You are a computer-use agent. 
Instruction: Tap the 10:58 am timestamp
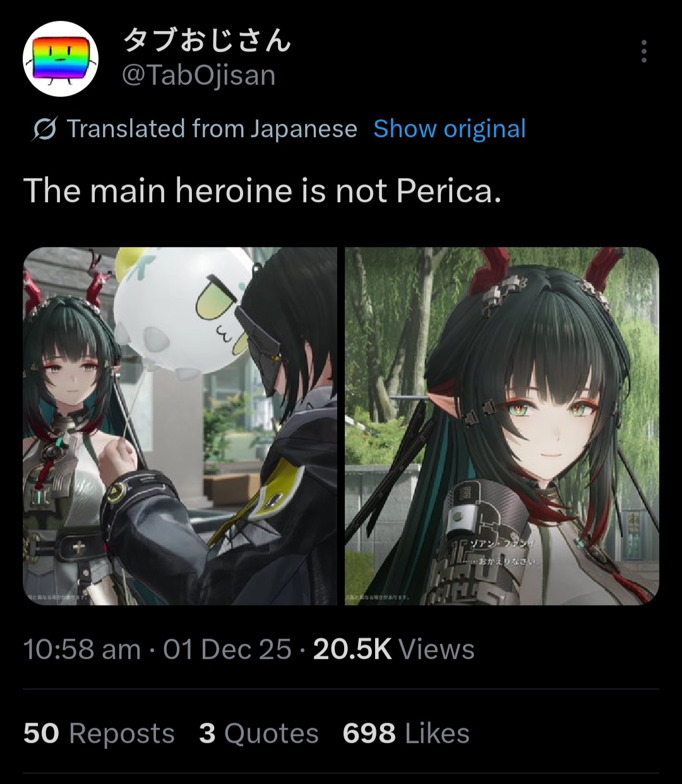(x=82, y=649)
